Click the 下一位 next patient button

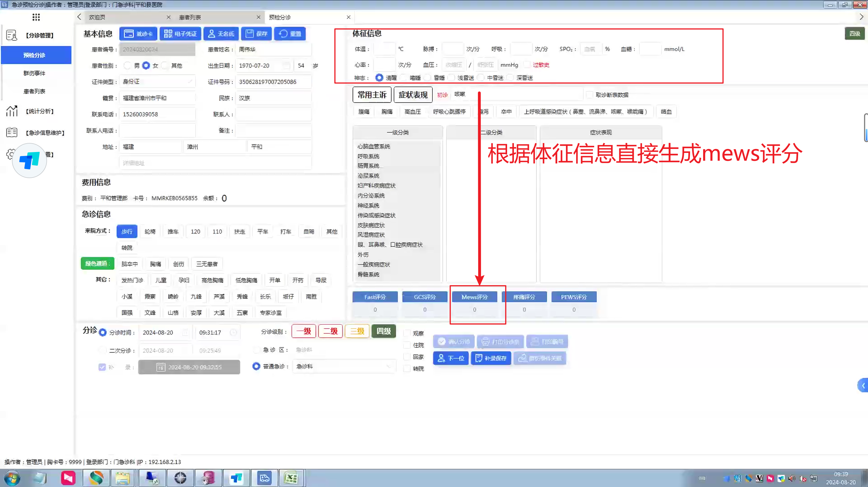coord(450,358)
